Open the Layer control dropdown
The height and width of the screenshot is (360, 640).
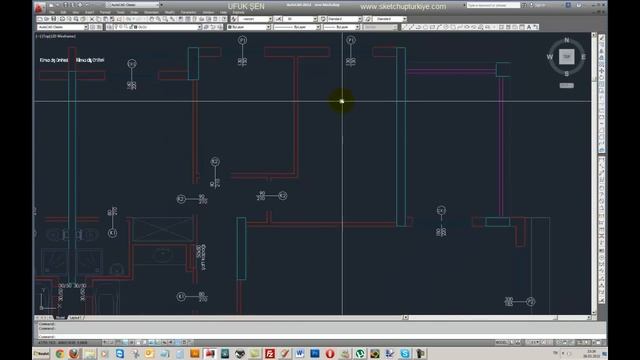pyautogui.click(x=157, y=27)
